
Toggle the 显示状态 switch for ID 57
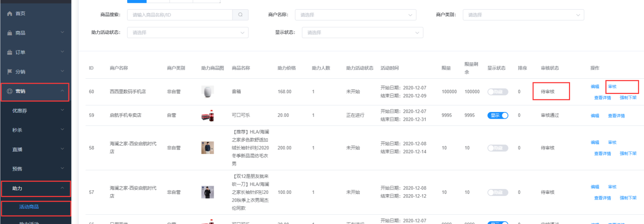pos(498,192)
